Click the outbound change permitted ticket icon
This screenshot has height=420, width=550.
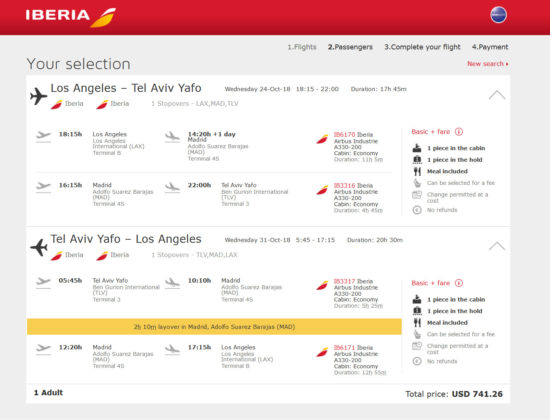click(x=417, y=195)
